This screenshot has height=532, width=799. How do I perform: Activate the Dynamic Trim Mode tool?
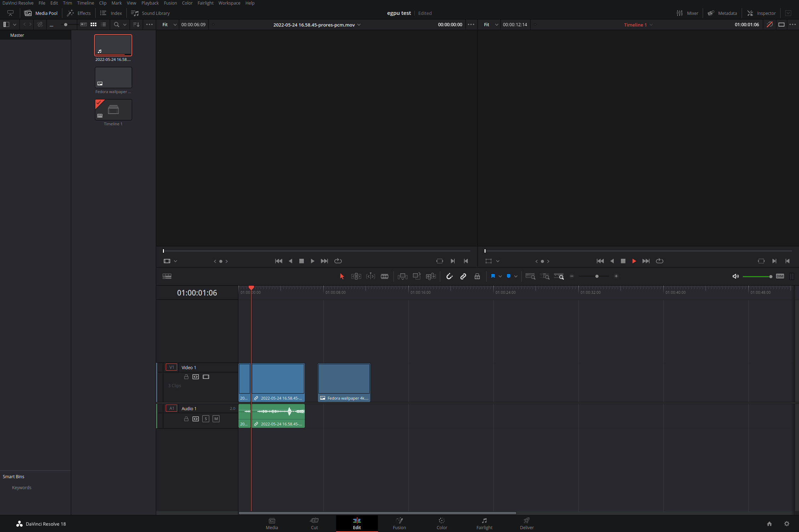(370, 276)
